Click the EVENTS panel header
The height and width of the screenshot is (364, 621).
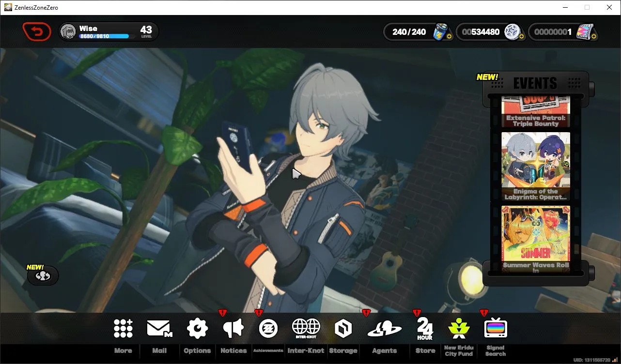pos(535,83)
